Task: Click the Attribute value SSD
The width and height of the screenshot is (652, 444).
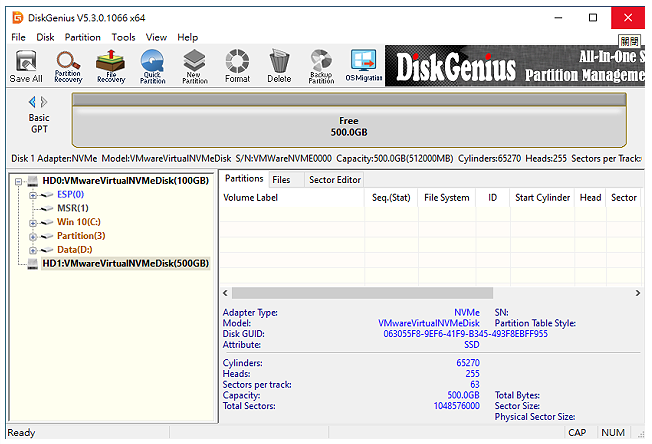Action: [472, 345]
